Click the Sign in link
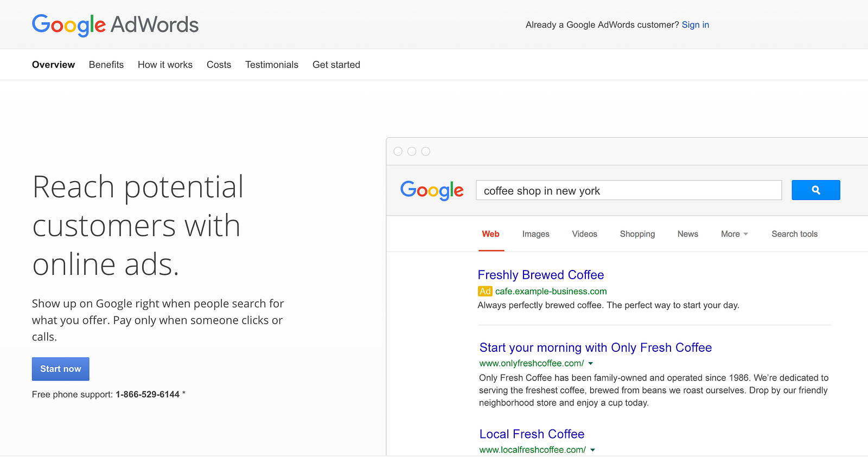The width and height of the screenshot is (868, 457). [695, 25]
